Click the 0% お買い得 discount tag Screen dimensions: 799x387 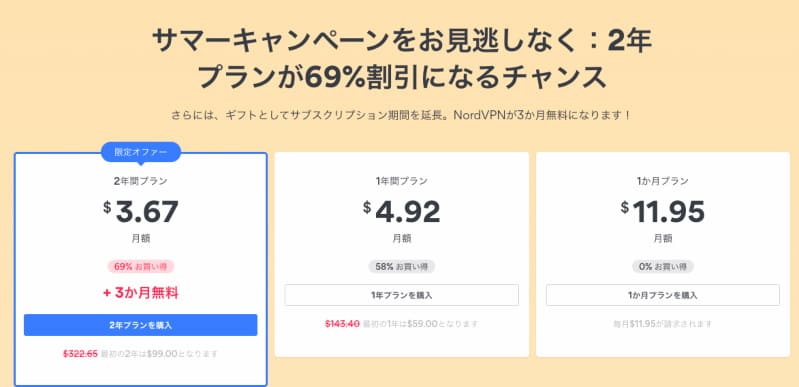[663, 266]
